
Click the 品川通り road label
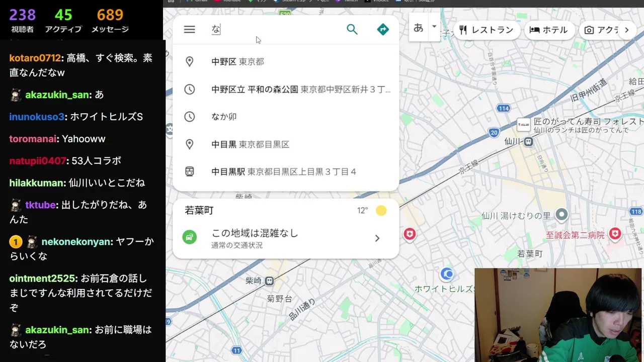pyautogui.click(x=302, y=309)
